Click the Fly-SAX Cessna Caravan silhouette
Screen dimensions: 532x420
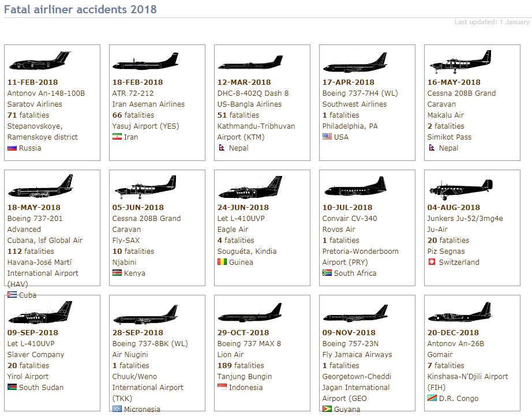[x=145, y=187]
